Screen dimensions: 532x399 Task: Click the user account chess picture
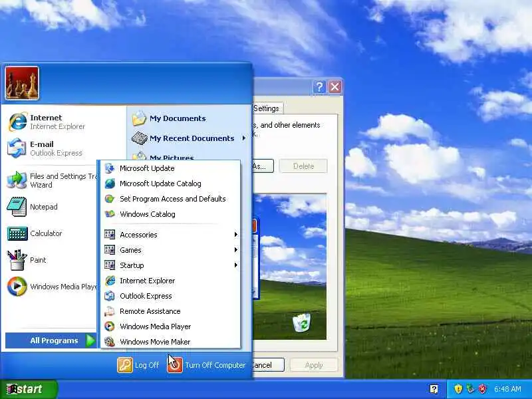coord(22,83)
